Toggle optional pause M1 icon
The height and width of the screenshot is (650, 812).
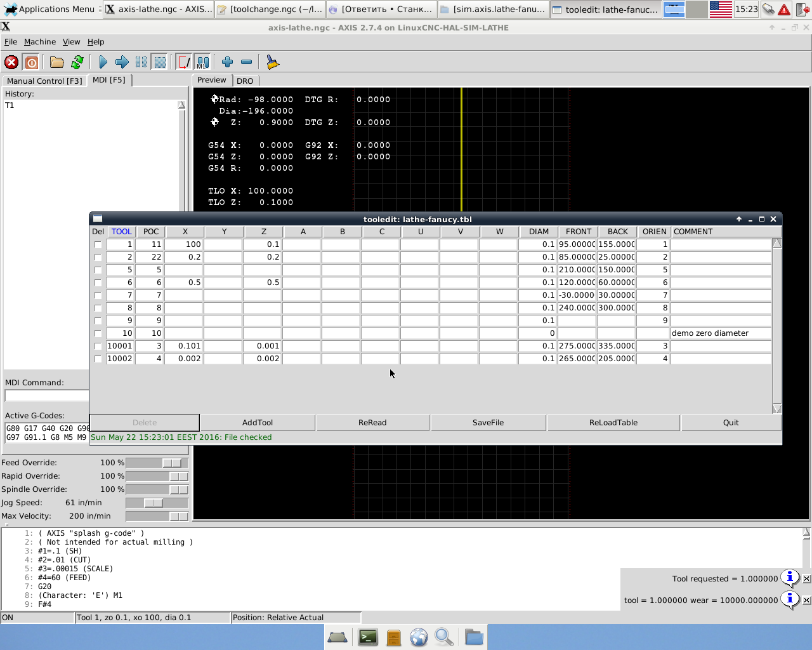click(x=202, y=62)
